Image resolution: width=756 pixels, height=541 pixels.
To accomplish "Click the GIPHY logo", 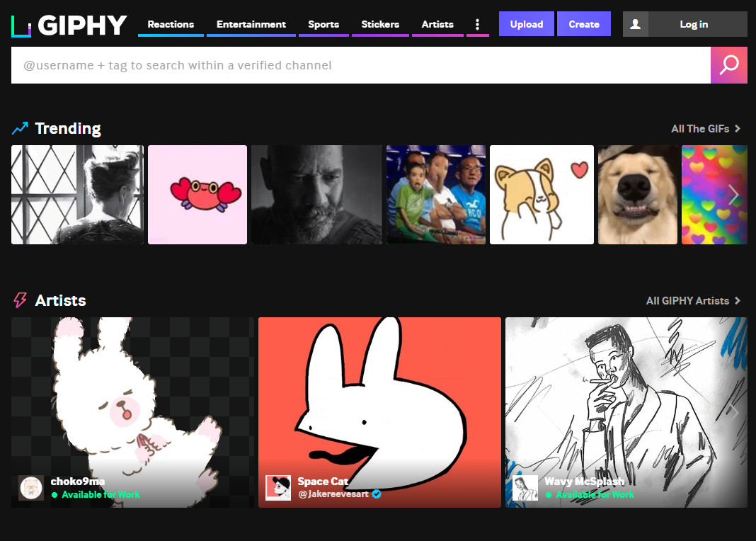I will [x=69, y=24].
